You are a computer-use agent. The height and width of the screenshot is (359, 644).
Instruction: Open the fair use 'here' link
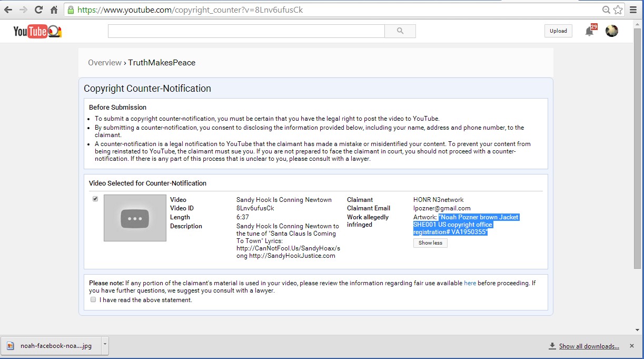pos(470,283)
